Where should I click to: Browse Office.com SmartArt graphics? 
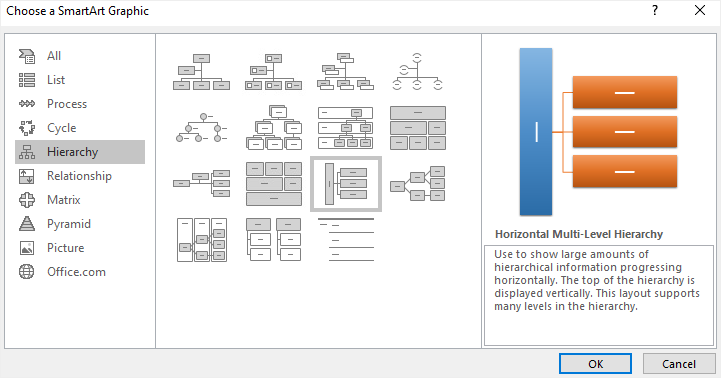80,271
